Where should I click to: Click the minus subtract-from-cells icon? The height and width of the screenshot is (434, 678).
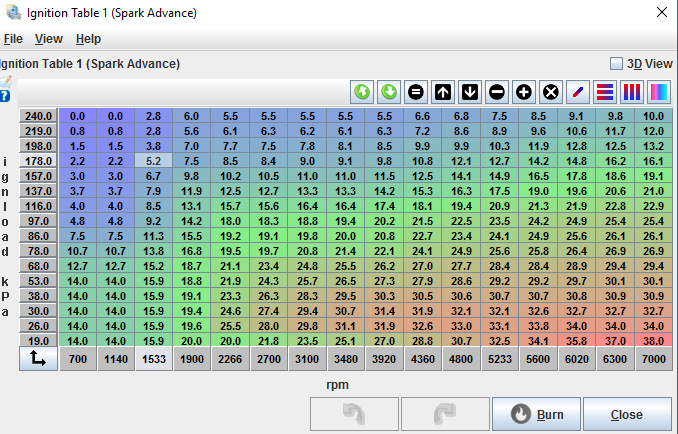point(497,92)
